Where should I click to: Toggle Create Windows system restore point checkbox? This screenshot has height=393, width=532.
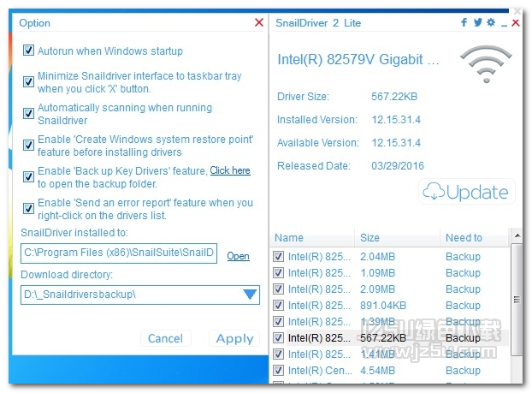tap(28, 145)
